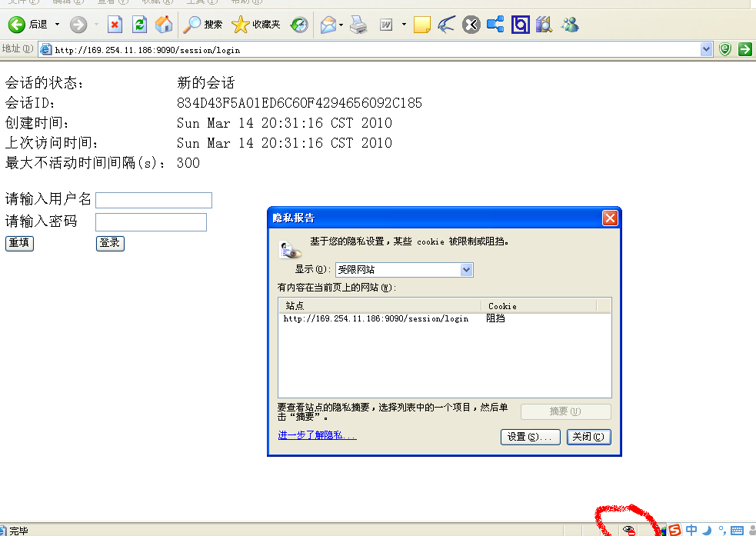Click the dark blue square toolbar icon
This screenshot has width=756, height=536.
tap(520, 24)
